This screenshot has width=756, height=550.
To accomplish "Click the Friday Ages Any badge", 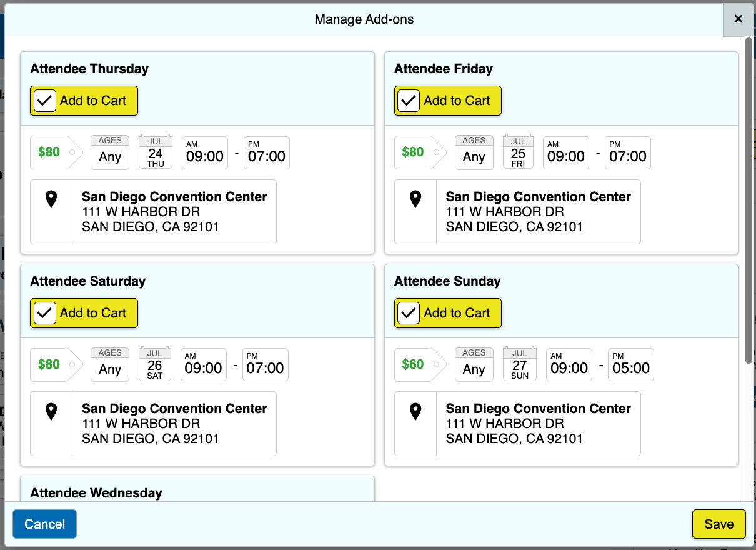I will (474, 152).
